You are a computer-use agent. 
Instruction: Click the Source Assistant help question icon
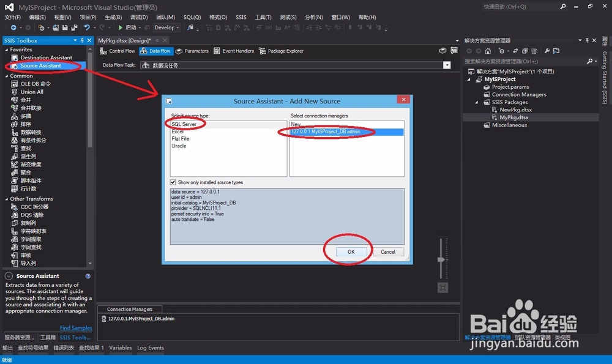88,277
